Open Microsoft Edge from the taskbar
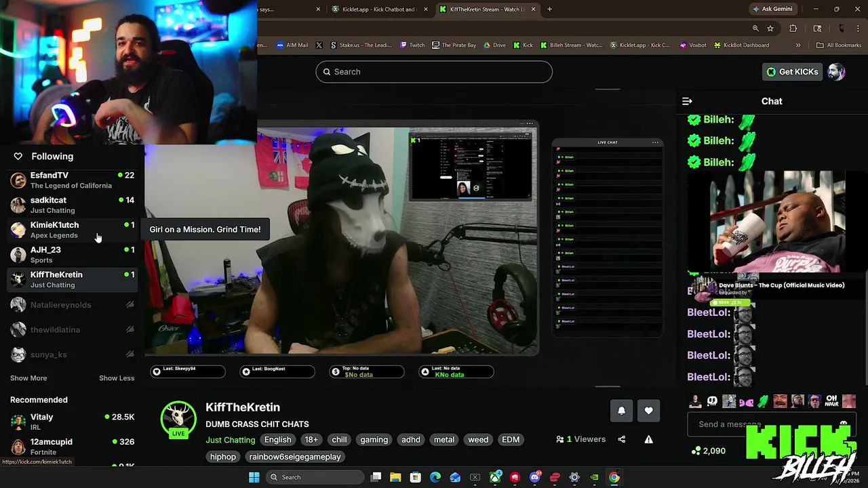This screenshot has height=488, width=868. click(x=435, y=477)
